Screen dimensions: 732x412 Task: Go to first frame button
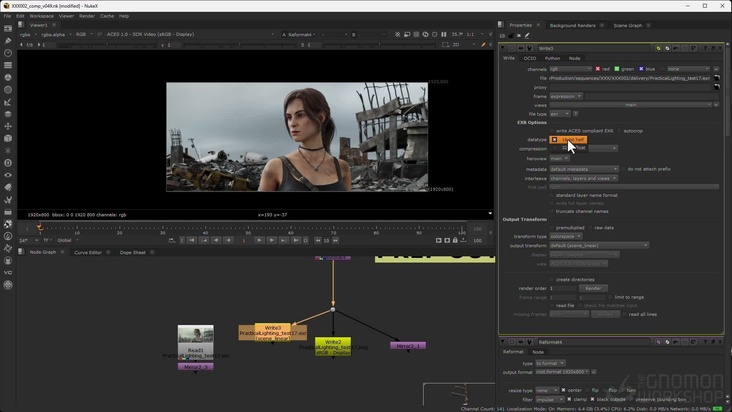(192, 240)
